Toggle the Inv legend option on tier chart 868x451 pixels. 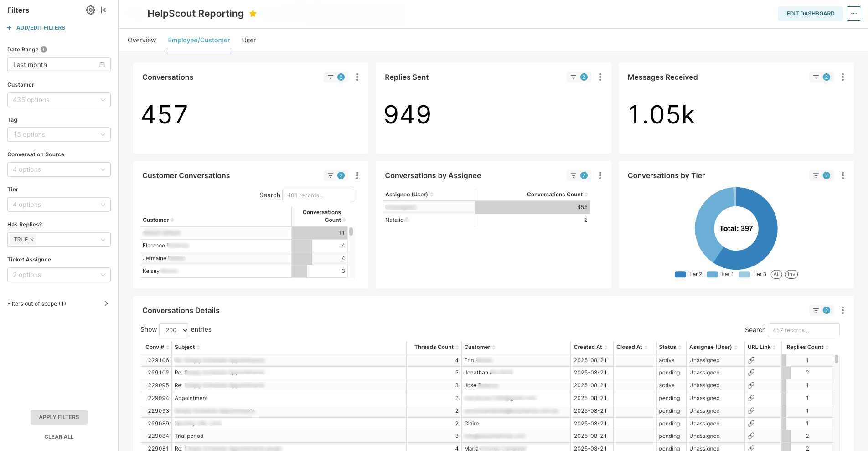pos(791,274)
